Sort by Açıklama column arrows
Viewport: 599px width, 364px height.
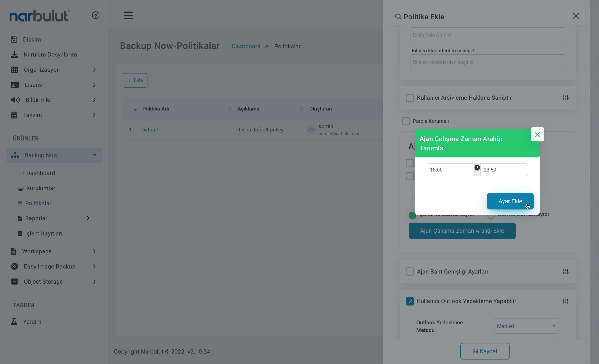pyautogui.click(x=301, y=109)
